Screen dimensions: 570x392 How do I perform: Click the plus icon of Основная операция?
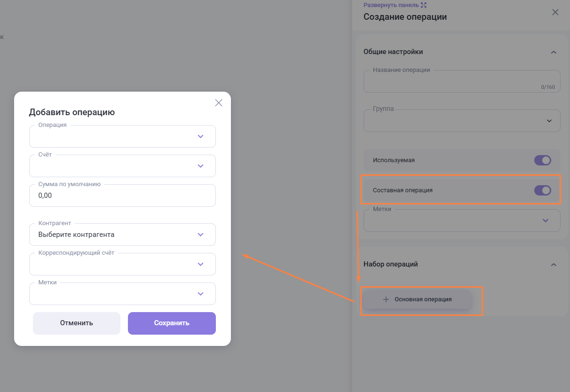(386, 299)
